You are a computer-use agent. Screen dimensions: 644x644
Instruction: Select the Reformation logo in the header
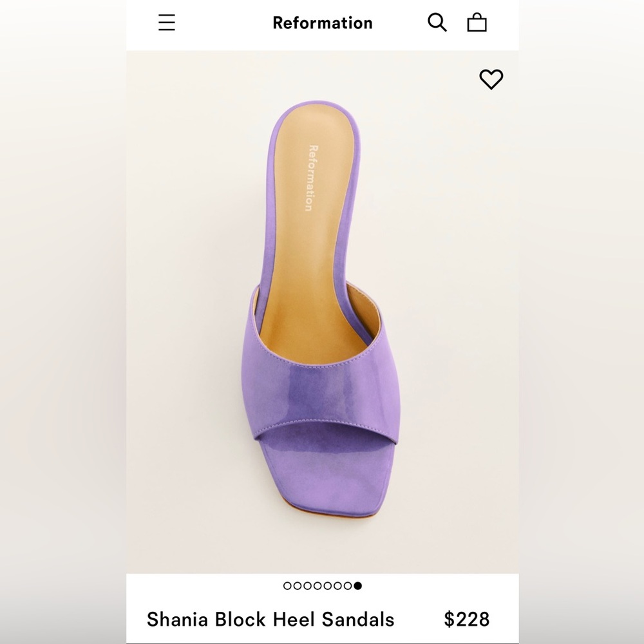tap(322, 23)
